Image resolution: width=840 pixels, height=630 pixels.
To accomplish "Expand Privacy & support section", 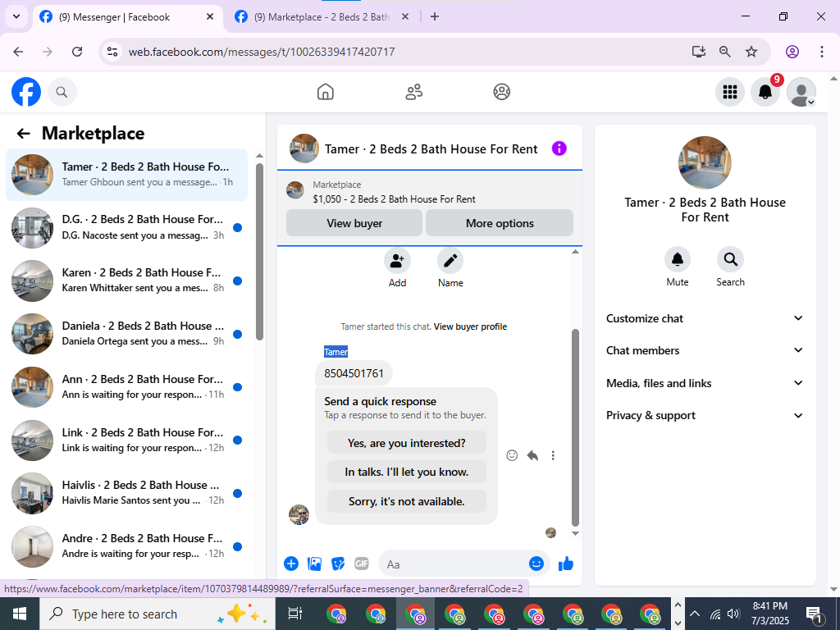I will pos(705,415).
